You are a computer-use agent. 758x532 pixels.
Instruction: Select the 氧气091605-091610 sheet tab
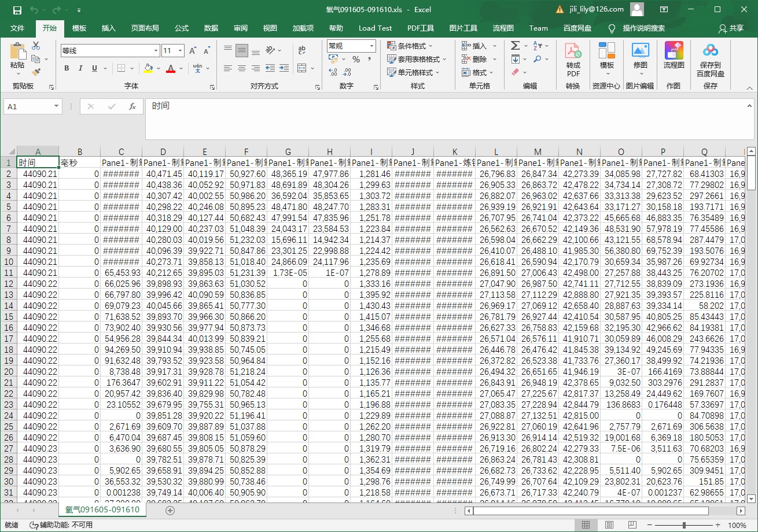click(x=102, y=510)
